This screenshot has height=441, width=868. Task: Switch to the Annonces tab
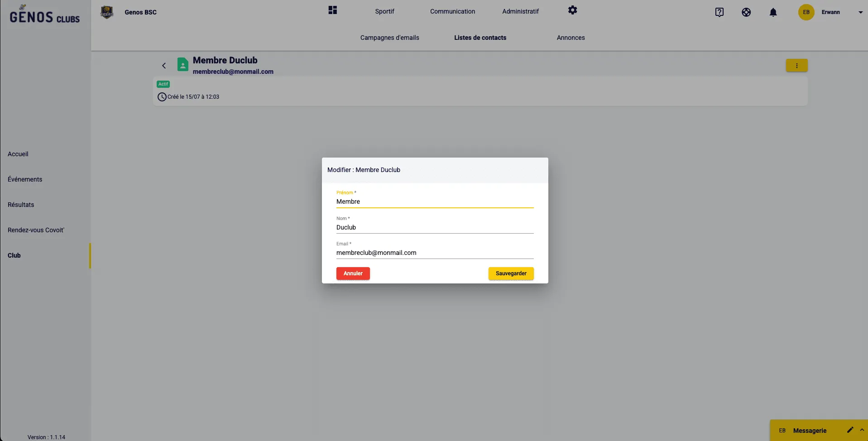point(571,38)
